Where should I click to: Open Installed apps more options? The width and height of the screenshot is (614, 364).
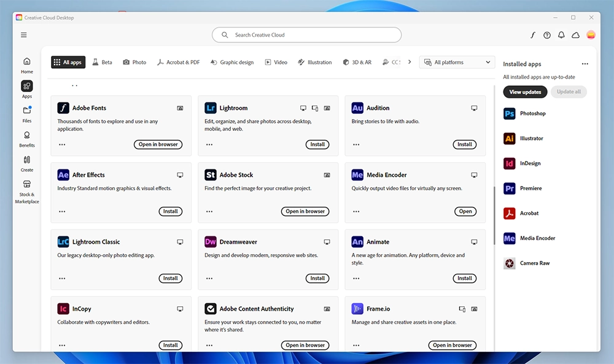[x=585, y=64]
